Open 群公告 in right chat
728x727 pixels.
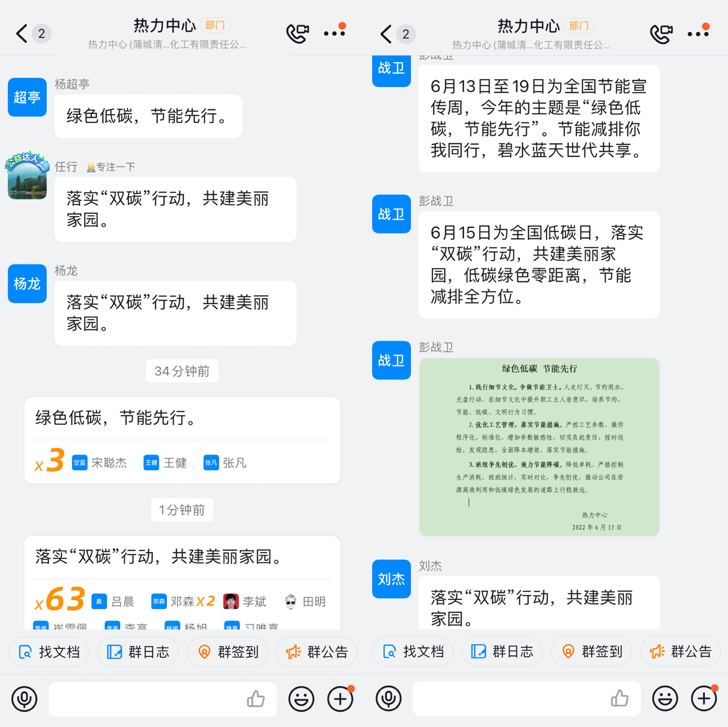681,651
